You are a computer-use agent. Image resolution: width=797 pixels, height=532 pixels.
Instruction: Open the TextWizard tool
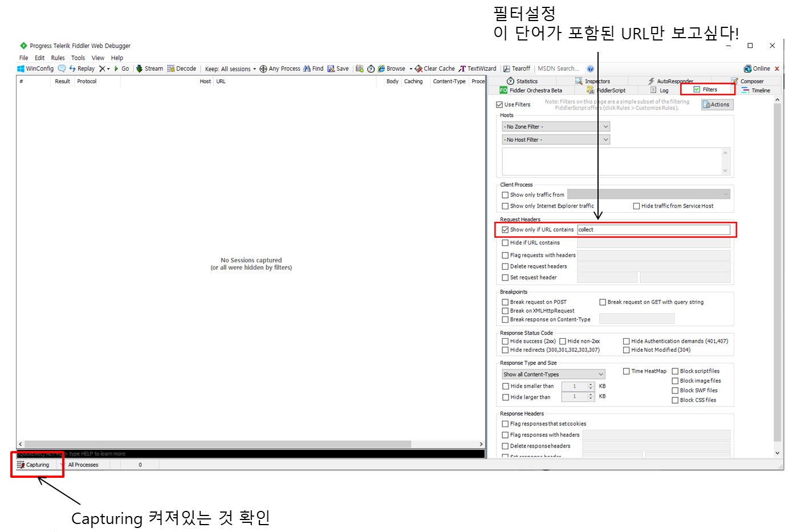click(x=477, y=68)
